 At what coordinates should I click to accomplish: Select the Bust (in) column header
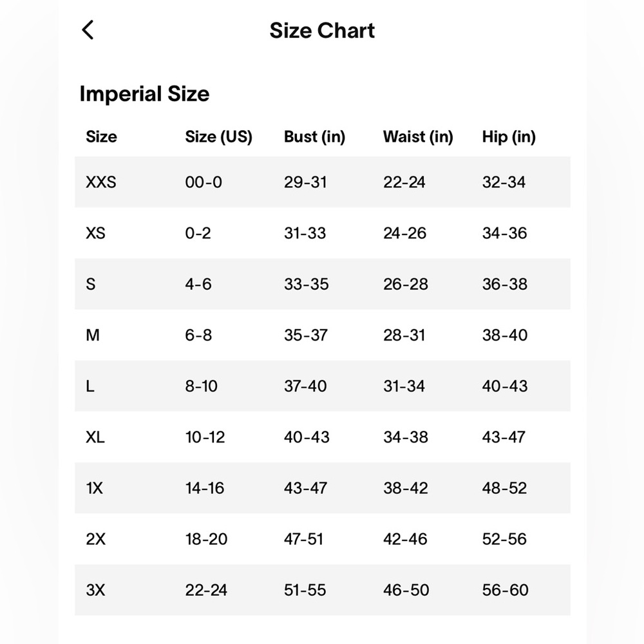coord(315,137)
